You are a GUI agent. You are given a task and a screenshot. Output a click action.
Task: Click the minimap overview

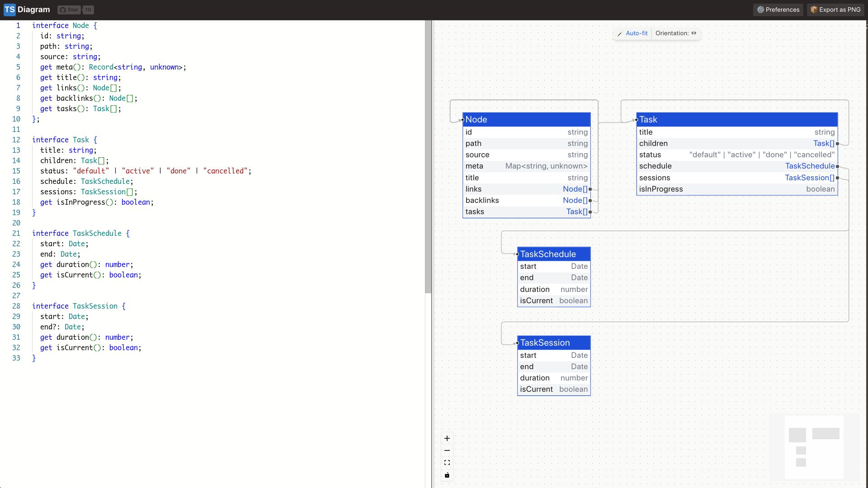coord(814,447)
